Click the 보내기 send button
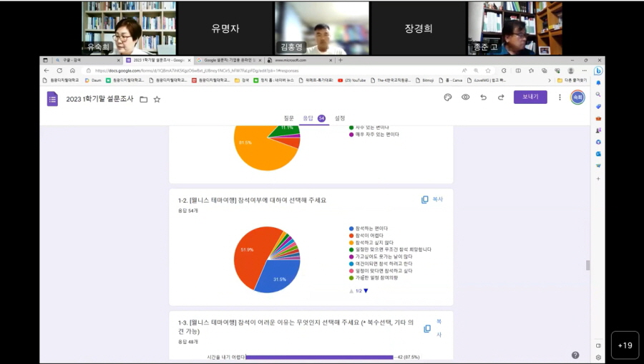 (530, 97)
